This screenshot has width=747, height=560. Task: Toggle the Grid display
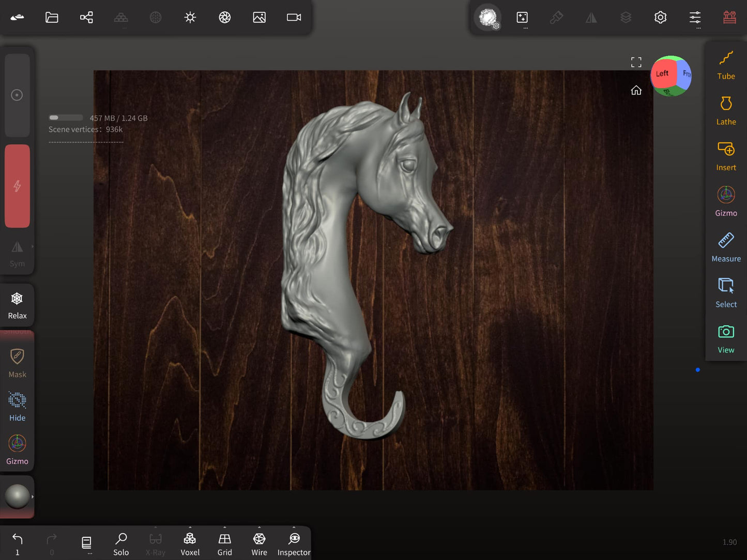224,542
